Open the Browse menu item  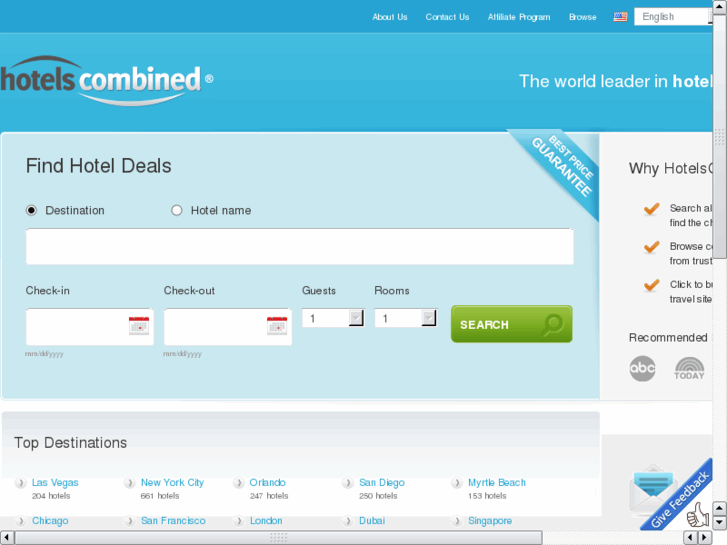(583, 17)
